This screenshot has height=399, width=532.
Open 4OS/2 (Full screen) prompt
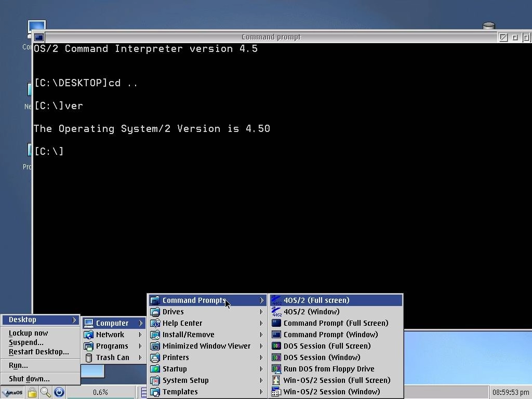pyautogui.click(x=336, y=300)
